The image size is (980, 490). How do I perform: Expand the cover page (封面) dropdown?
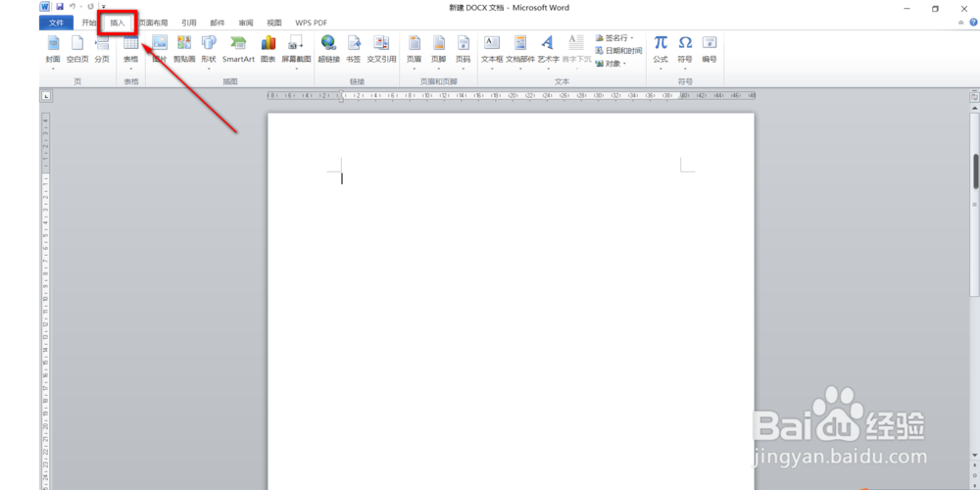pyautogui.click(x=53, y=69)
